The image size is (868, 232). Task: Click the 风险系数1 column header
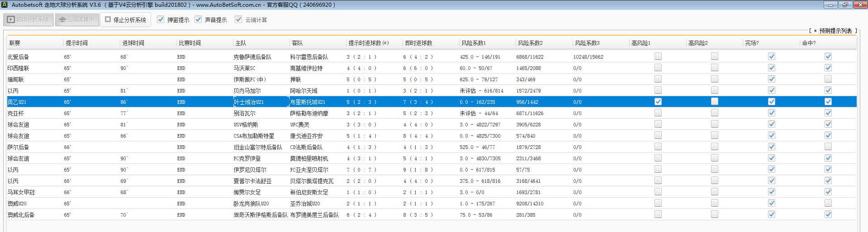tap(474, 43)
